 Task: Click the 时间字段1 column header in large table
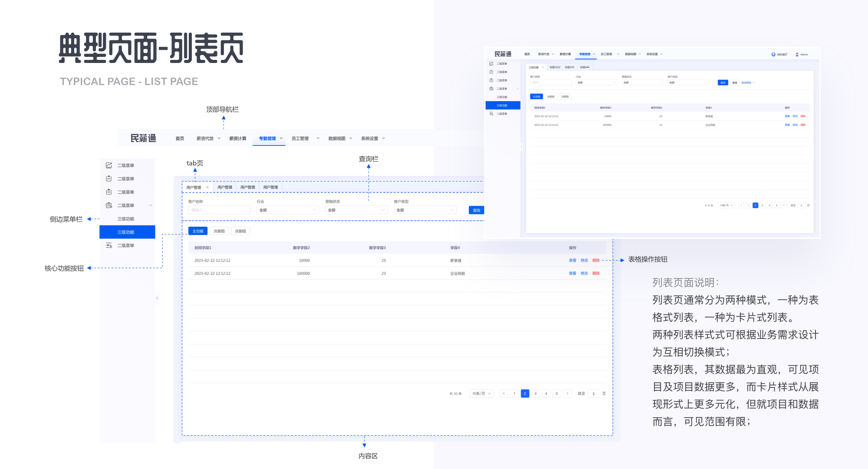(203, 248)
